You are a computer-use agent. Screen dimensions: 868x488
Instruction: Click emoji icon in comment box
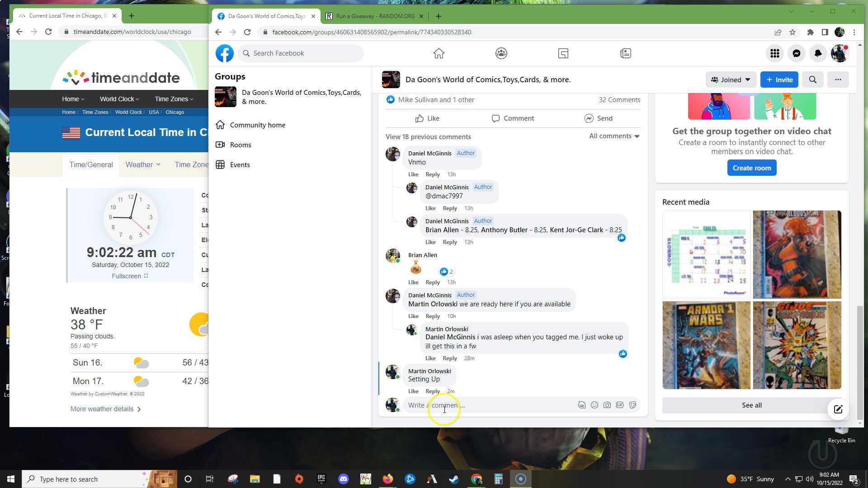(594, 405)
